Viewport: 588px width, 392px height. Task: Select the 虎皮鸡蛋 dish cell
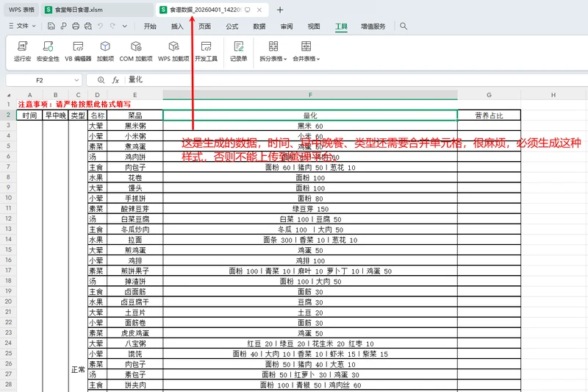(135, 333)
